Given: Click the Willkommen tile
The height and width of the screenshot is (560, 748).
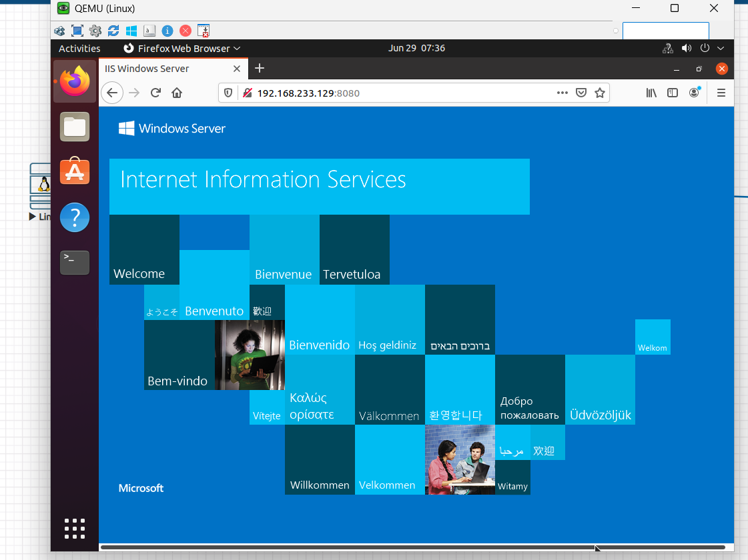Looking at the screenshot, I should coord(320,459).
